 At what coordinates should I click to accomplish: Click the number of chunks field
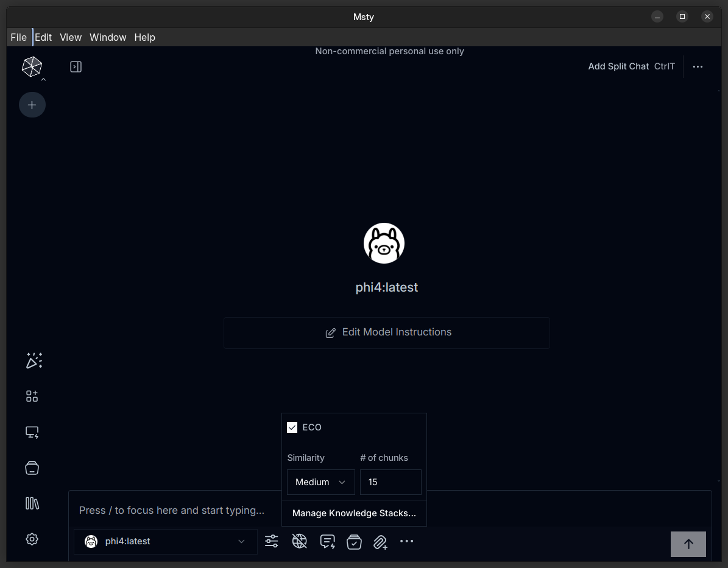[x=391, y=482]
